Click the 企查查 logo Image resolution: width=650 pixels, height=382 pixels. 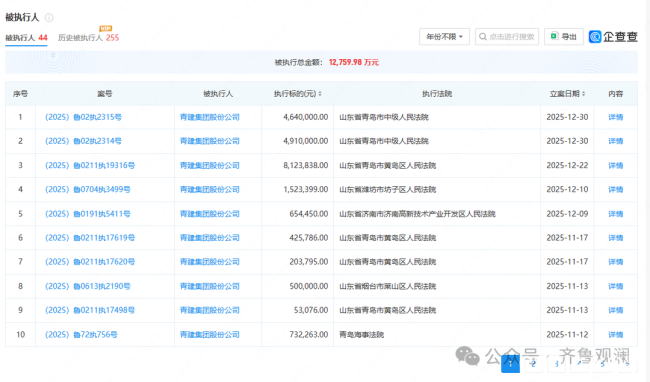(613, 37)
